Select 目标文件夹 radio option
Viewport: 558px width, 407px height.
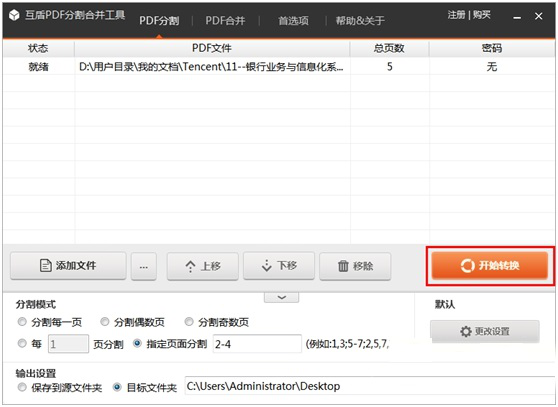tap(117, 387)
